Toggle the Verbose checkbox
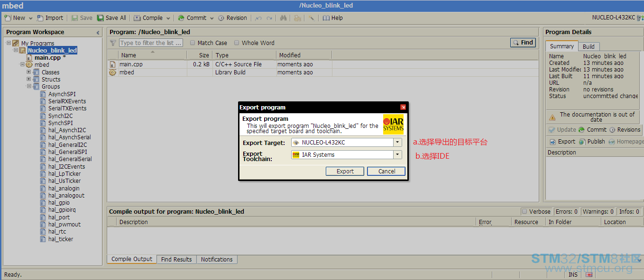This screenshot has height=280, width=644. pos(524,212)
